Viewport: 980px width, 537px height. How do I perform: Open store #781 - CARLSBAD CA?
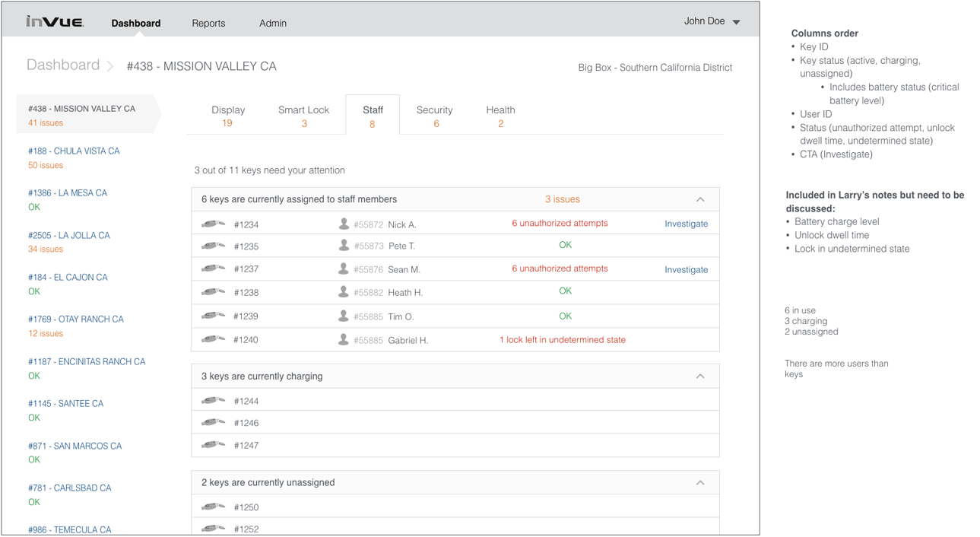coord(70,488)
